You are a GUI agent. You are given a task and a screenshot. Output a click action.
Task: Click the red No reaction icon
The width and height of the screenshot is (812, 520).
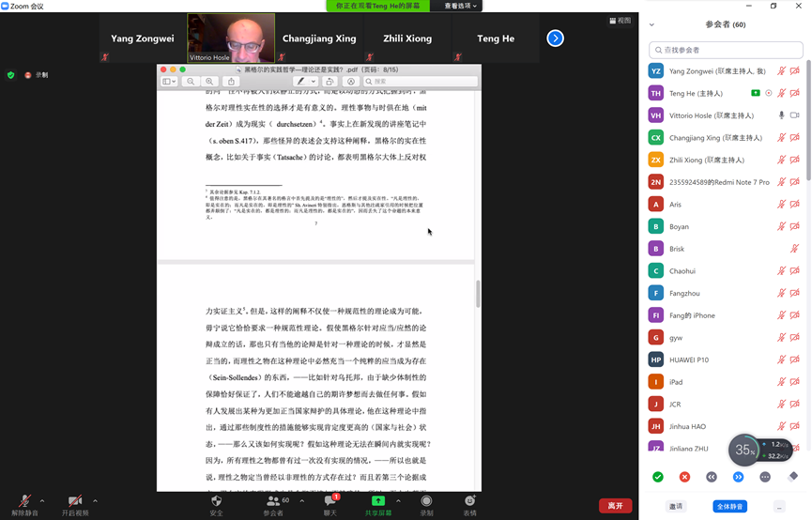[684, 477]
